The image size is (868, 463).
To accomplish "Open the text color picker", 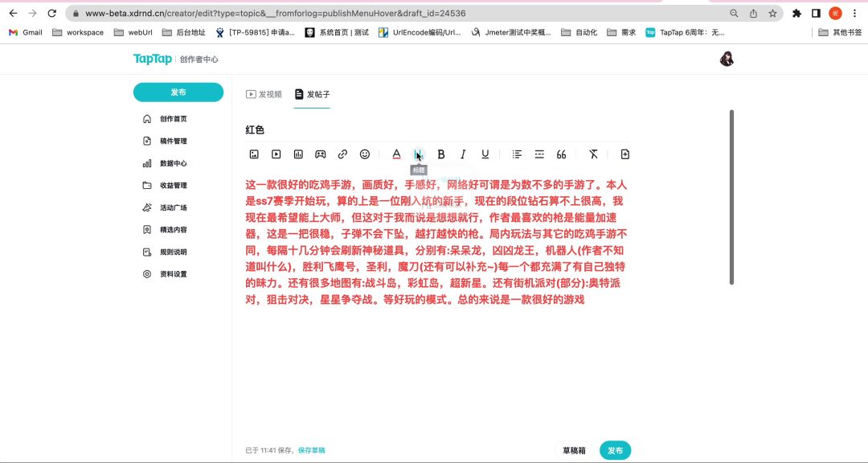I will [396, 154].
